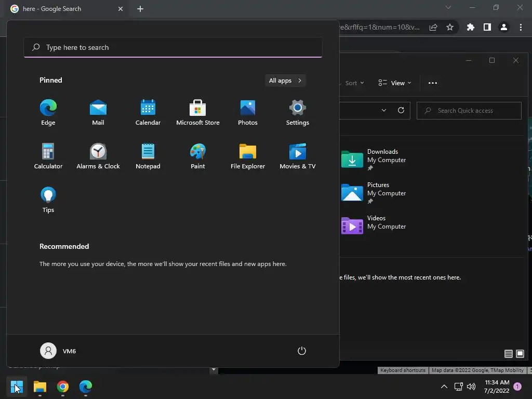Open the Edge pinned app
Image resolution: width=532 pixels, height=399 pixels.
[x=48, y=113]
